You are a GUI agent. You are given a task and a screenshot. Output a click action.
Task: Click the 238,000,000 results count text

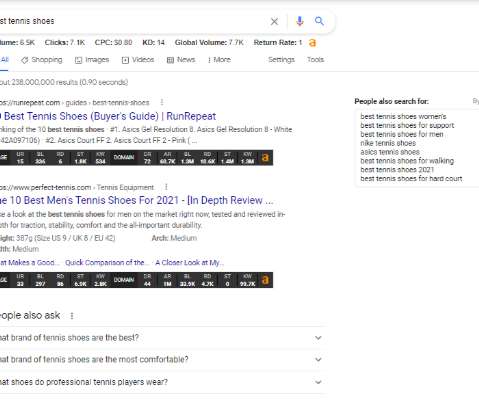coord(64,82)
